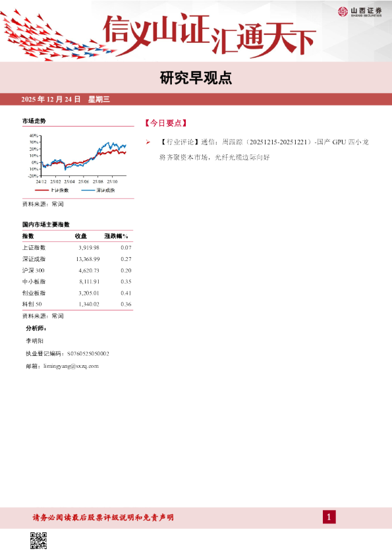
Task: Click the change value 0.35
Action: [x=126, y=281]
